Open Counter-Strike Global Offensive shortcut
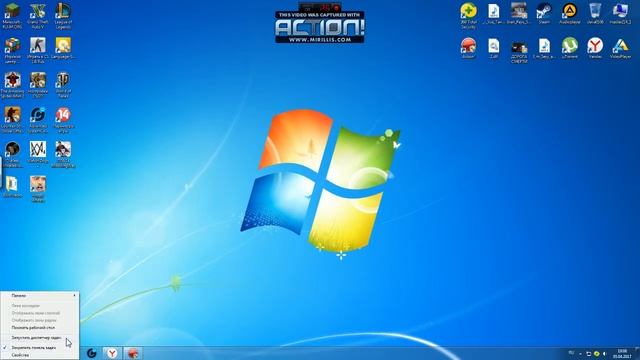 coord(12,120)
